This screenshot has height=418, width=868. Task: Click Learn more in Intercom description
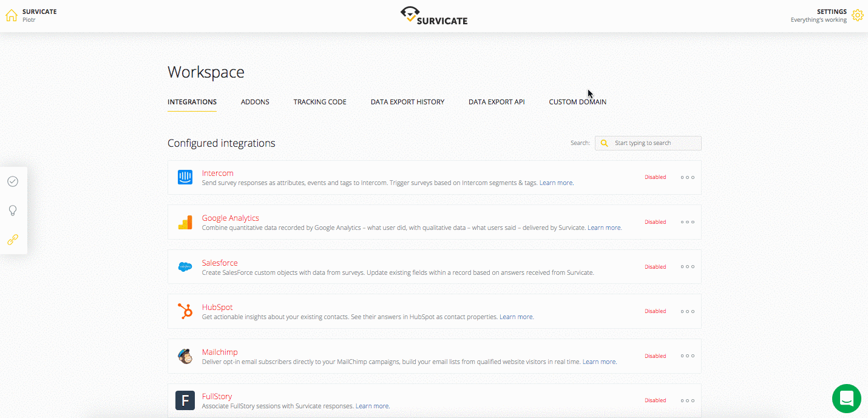pyautogui.click(x=556, y=183)
